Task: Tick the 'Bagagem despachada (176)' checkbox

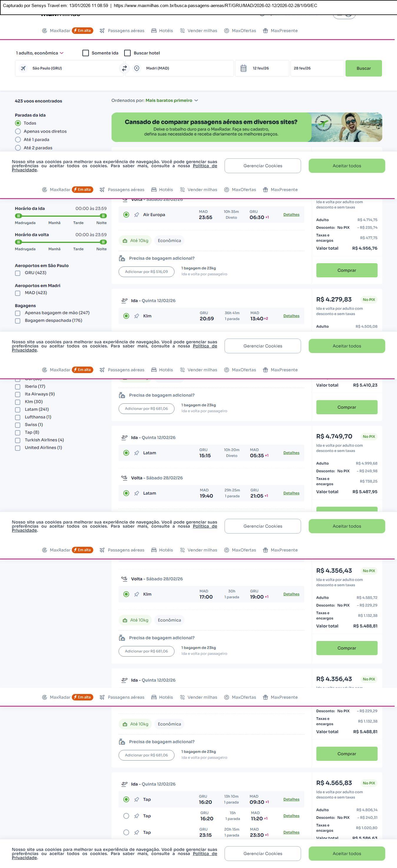Action: (x=17, y=321)
